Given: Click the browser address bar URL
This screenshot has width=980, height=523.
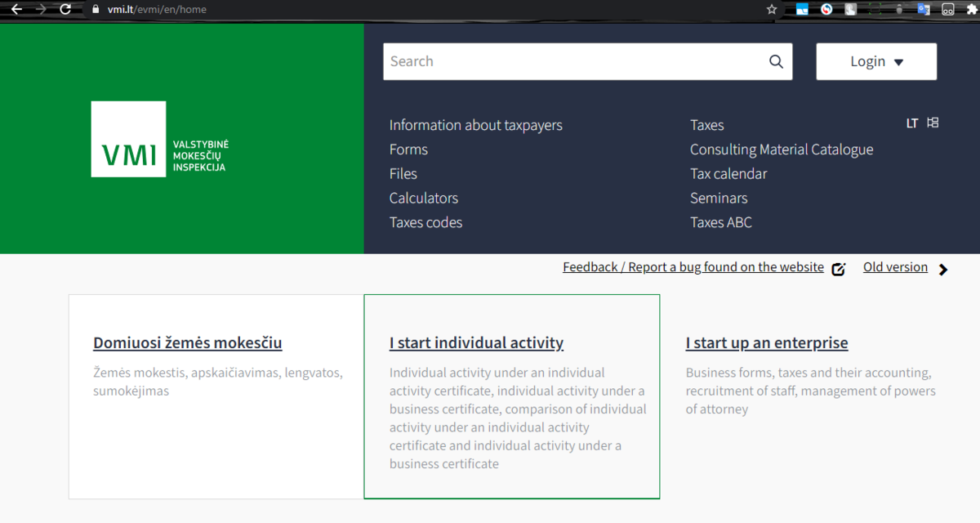Looking at the screenshot, I should click(157, 10).
